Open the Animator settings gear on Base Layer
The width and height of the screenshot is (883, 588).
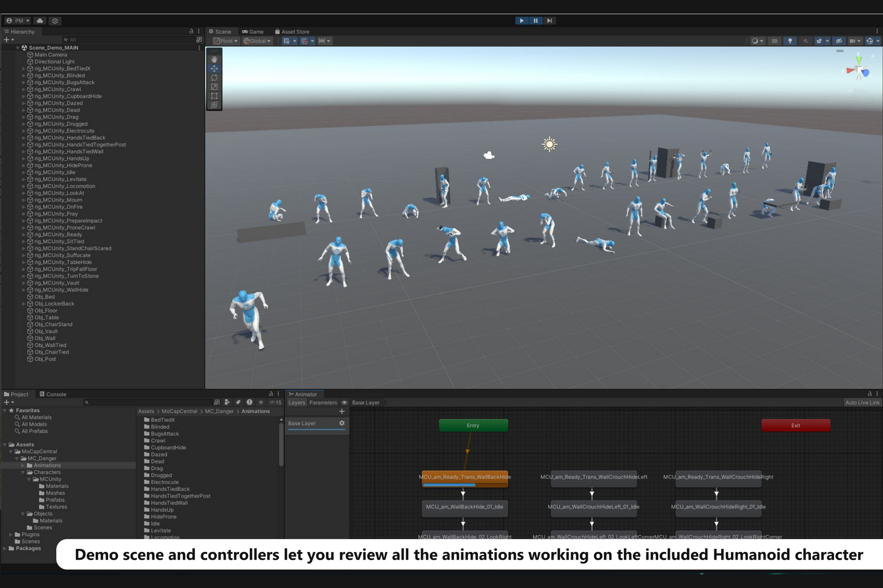tap(342, 423)
